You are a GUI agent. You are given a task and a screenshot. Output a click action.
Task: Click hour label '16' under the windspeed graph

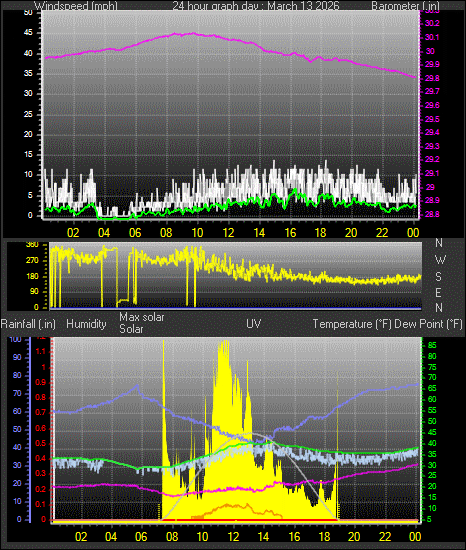(x=290, y=233)
